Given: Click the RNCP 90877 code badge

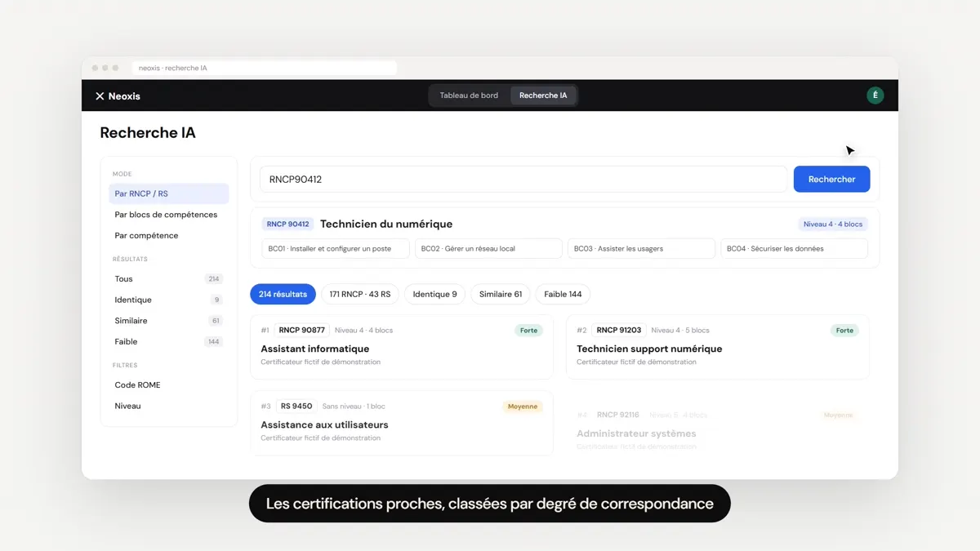Looking at the screenshot, I should (301, 331).
